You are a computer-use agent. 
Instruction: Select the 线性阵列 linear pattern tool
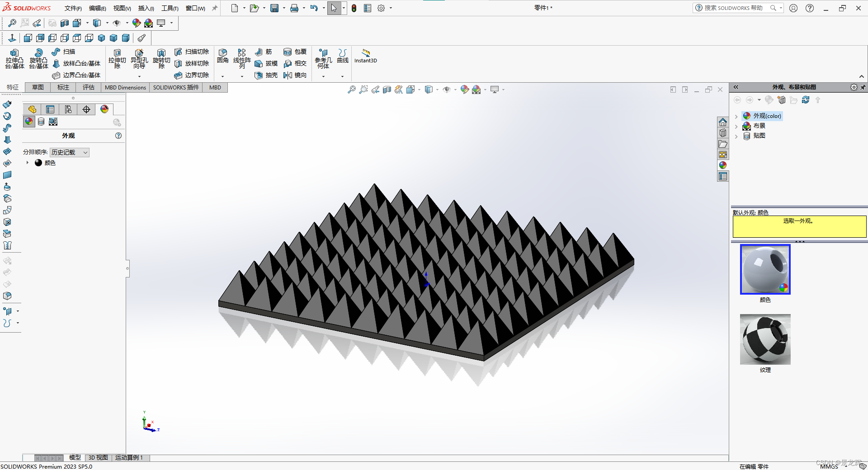tap(242, 59)
